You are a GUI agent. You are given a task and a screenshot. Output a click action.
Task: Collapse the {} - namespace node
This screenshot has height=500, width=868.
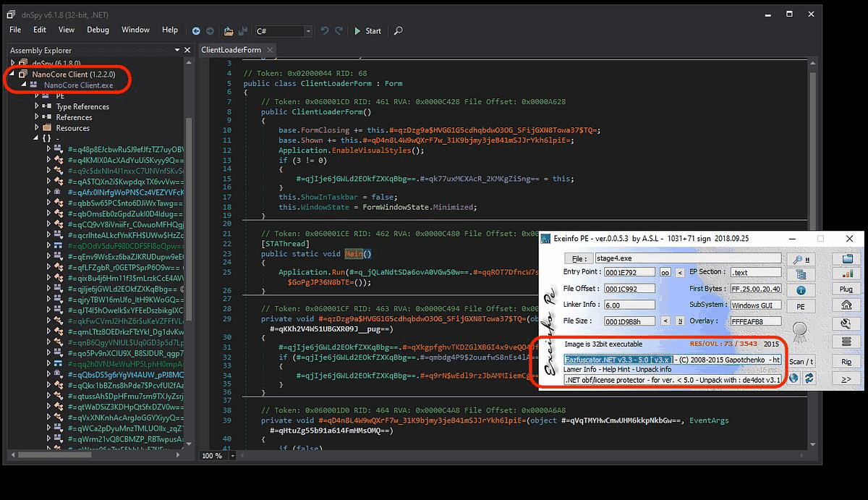point(37,138)
